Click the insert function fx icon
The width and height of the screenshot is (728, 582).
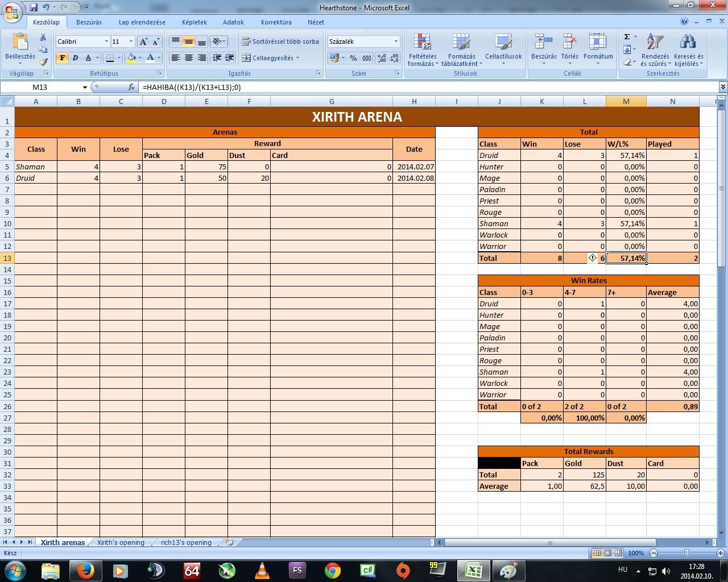(131, 87)
